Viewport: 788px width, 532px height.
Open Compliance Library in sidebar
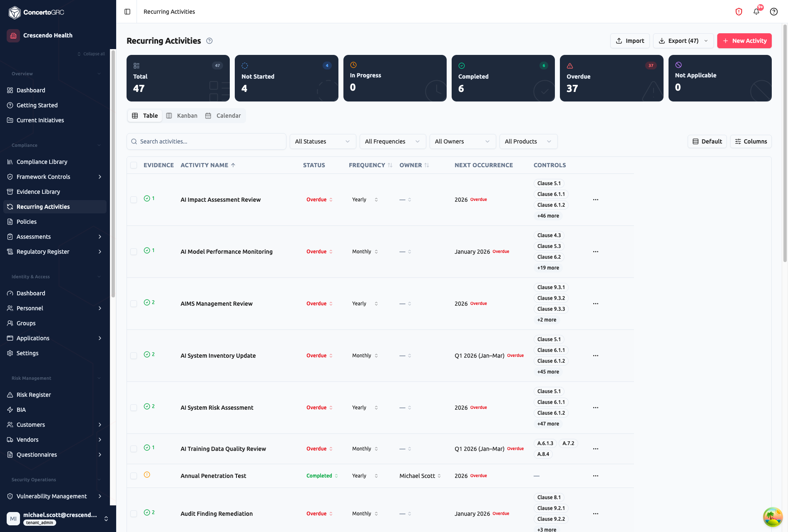click(x=55, y=162)
